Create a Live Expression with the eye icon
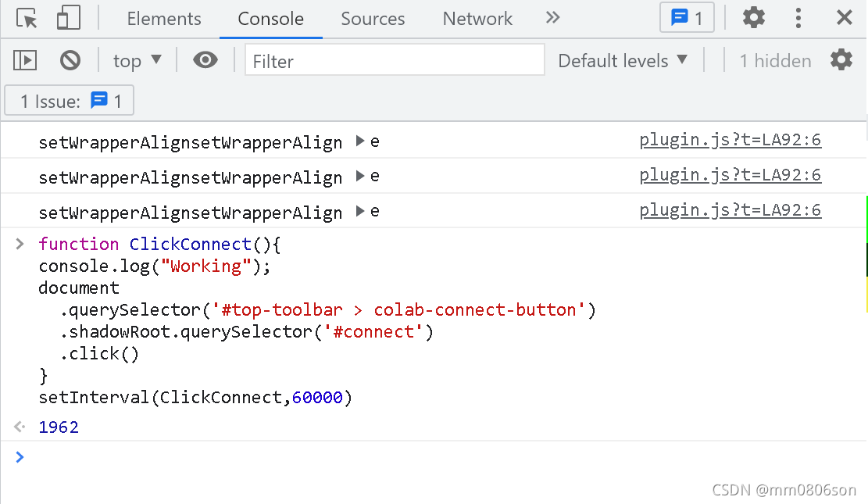This screenshot has width=868, height=504. click(205, 60)
